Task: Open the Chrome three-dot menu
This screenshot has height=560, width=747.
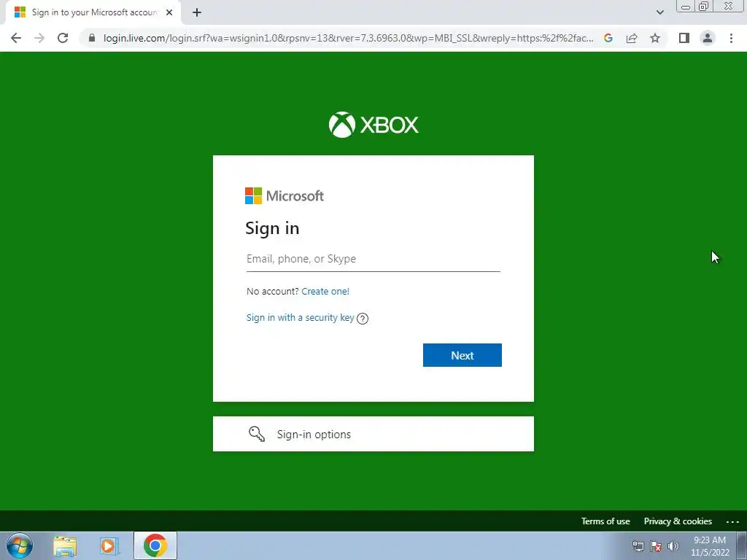Action: pos(731,38)
